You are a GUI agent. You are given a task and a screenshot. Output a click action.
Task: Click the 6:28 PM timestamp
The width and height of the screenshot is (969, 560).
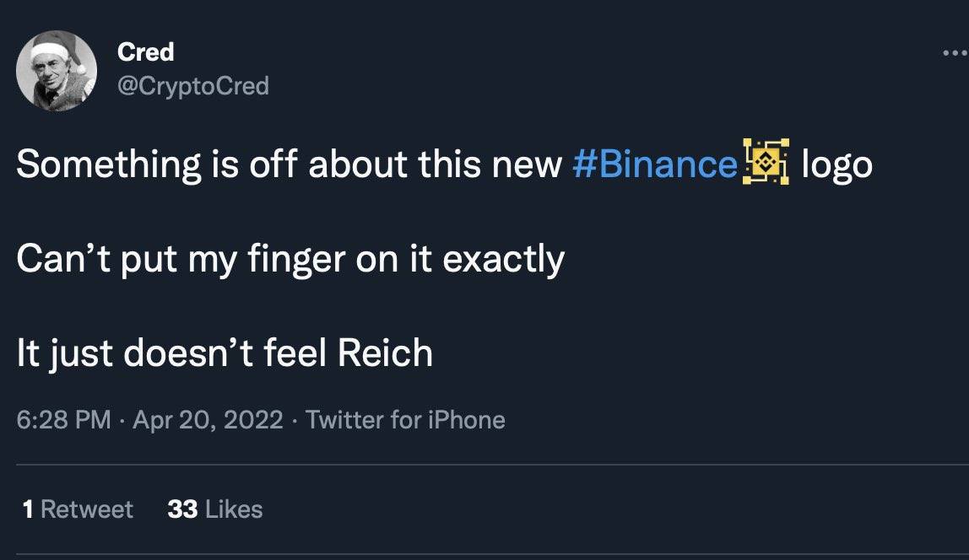(x=63, y=420)
